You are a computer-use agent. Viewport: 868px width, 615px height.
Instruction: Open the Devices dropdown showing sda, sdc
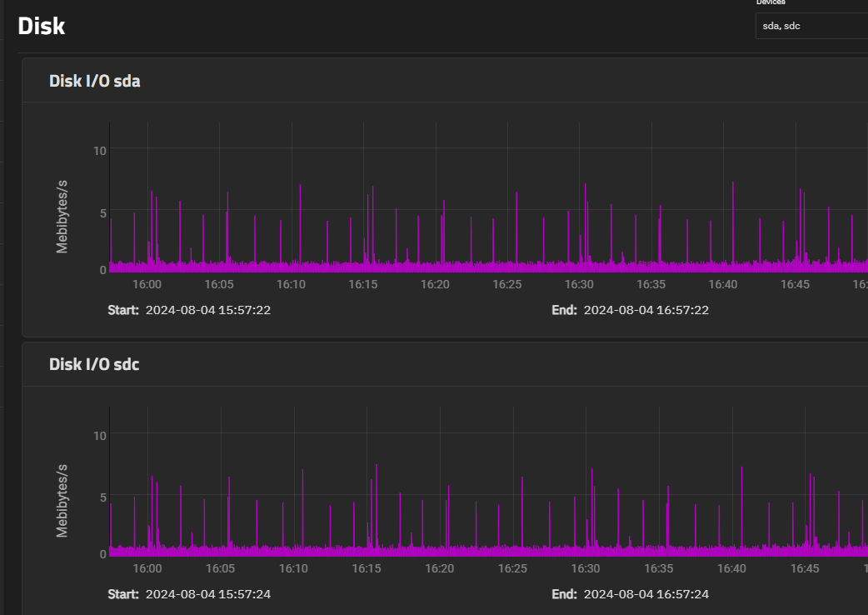pos(811,26)
